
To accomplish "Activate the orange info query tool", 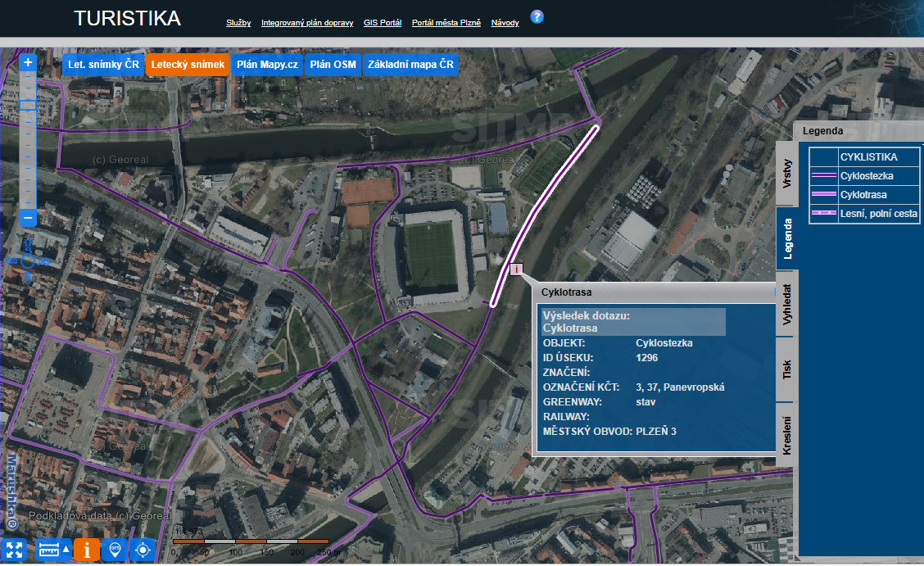I will tap(87, 550).
